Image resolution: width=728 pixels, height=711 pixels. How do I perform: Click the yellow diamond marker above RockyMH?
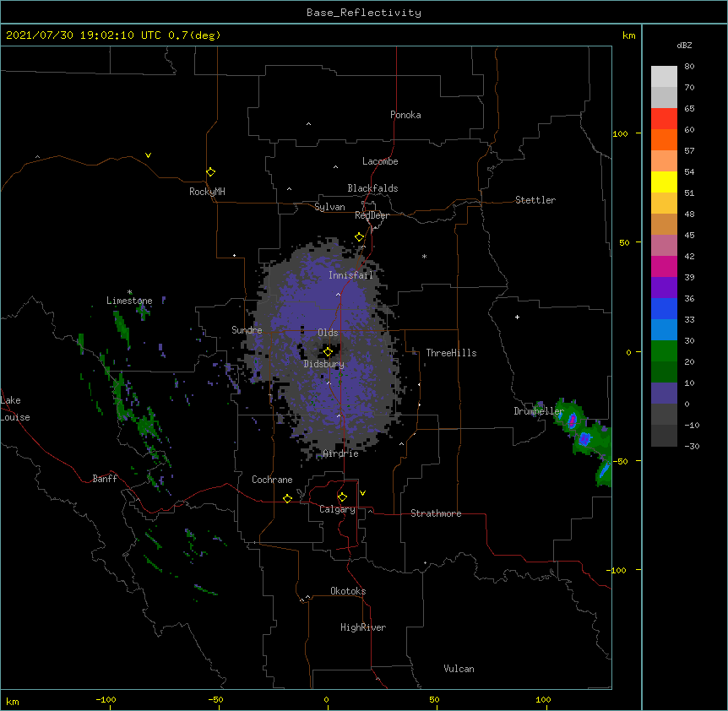click(x=210, y=172)
